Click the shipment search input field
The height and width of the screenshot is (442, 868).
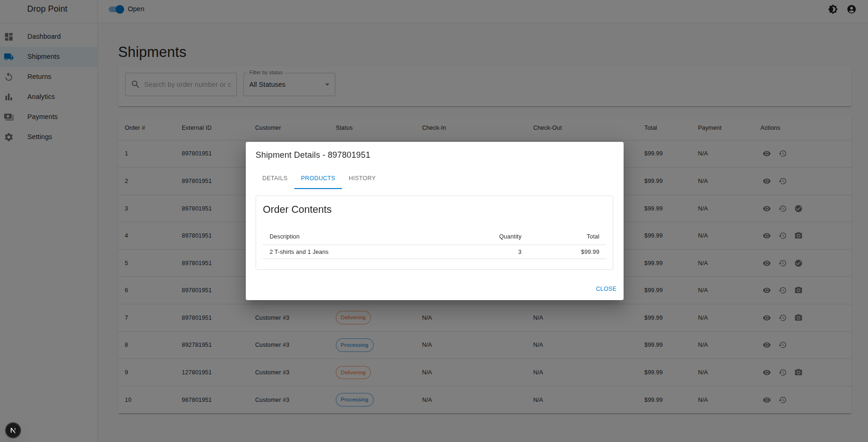tap(187, 84)
